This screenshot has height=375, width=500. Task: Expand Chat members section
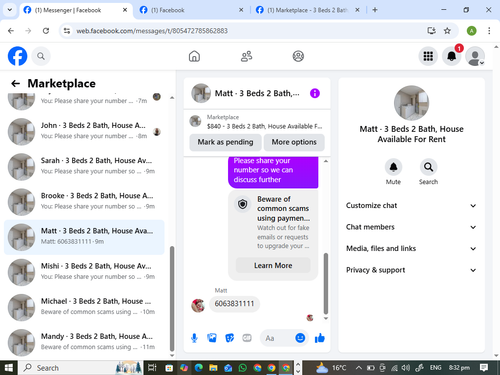[411, 227]
